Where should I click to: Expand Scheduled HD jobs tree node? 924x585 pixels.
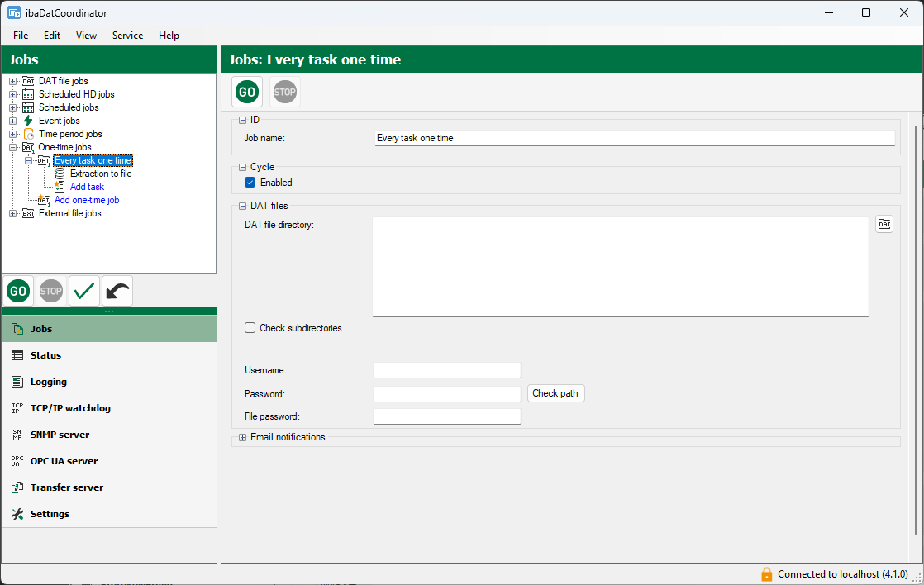[12, 94]
